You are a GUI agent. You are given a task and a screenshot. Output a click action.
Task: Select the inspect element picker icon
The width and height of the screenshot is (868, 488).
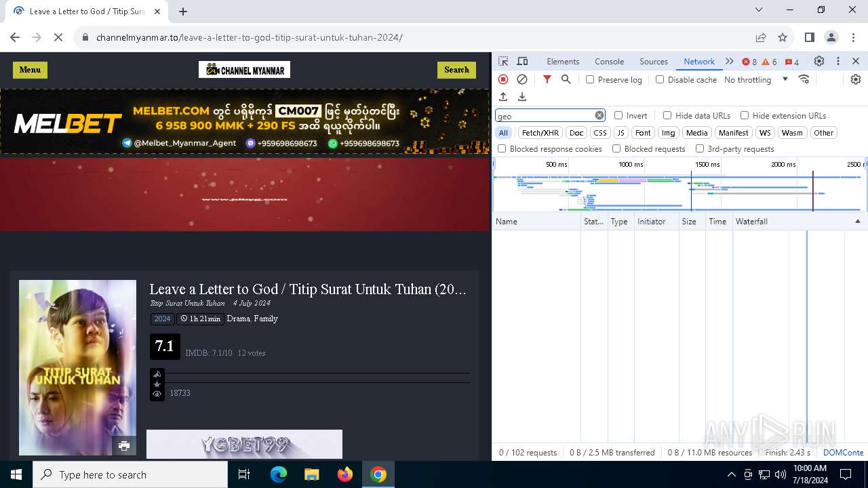coord(503,61)
